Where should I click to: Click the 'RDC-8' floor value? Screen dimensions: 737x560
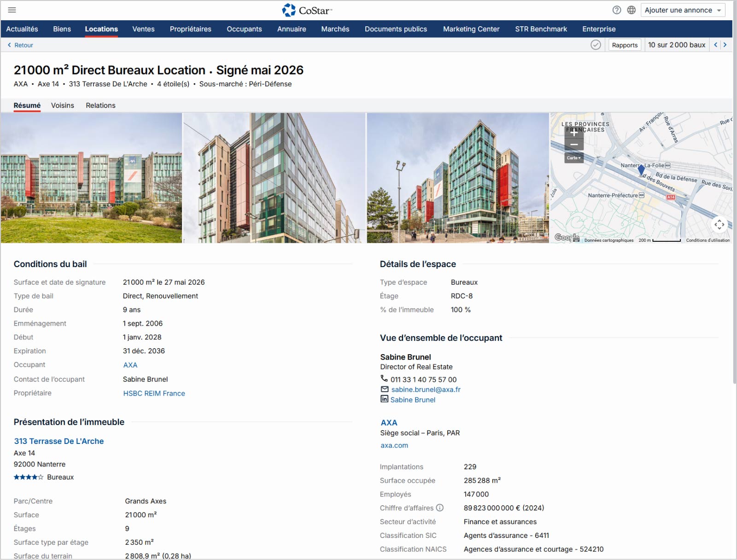pyautogui.click(x=462, y=296)
